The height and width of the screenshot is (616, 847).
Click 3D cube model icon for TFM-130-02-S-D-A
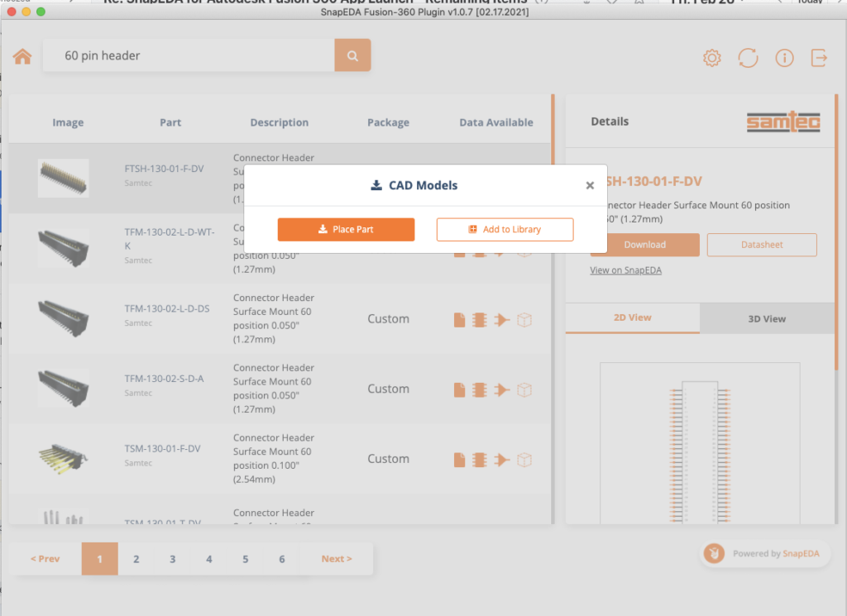coord(524,389)
